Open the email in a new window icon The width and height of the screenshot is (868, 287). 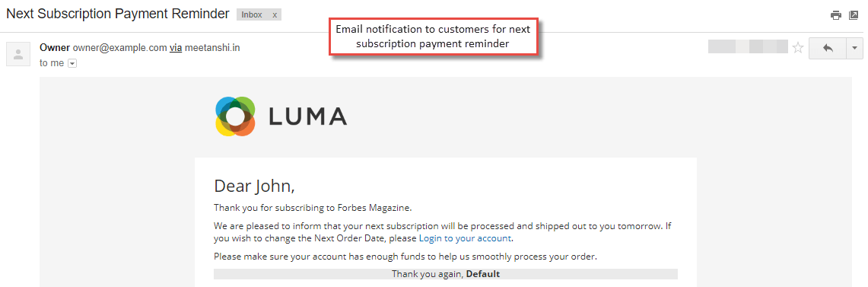pyautogui.click(x=854, y=15)
